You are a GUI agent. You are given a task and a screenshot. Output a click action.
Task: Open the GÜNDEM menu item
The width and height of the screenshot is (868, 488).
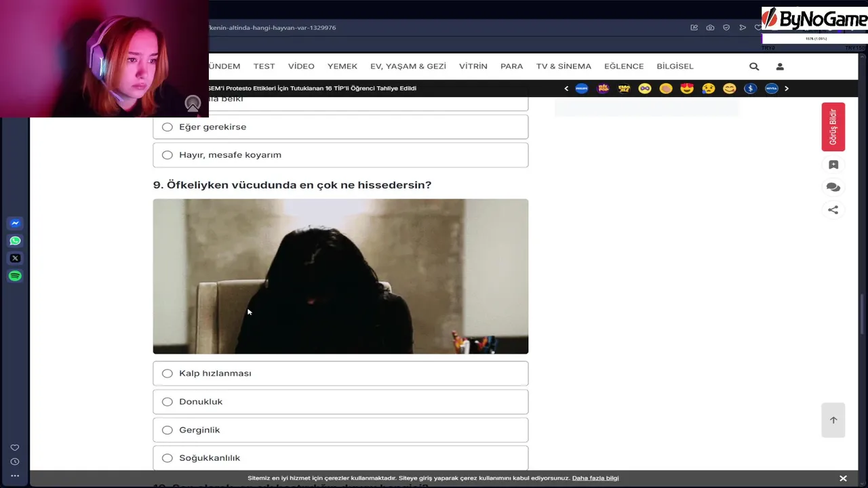pyautogui.click(x=224, y=66)
